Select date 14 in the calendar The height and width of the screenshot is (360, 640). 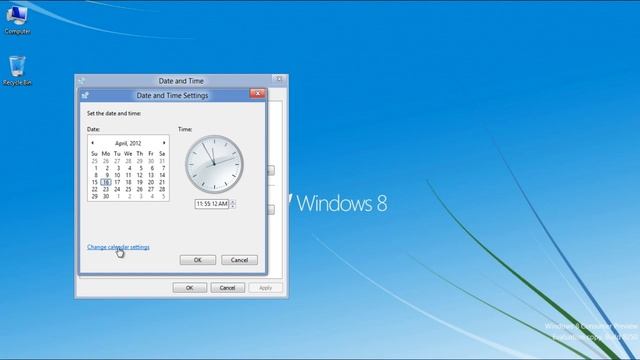tap(162, 175)
